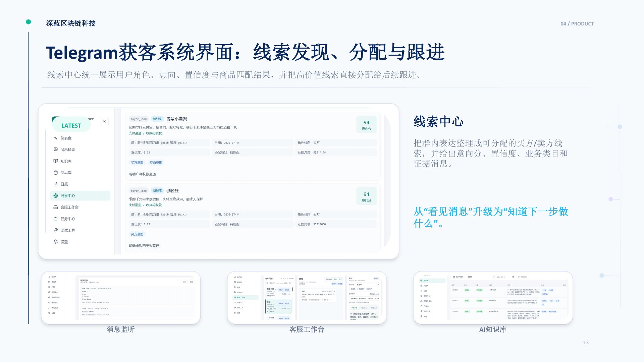
Task: Click the 消息检索 message icon
Action: click(56, 149)
